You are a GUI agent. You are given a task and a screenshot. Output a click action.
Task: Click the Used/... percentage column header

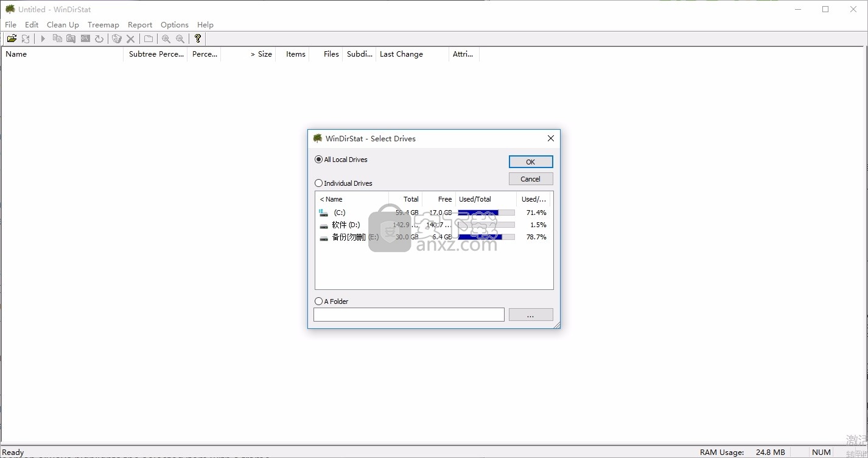click(534, 199)
